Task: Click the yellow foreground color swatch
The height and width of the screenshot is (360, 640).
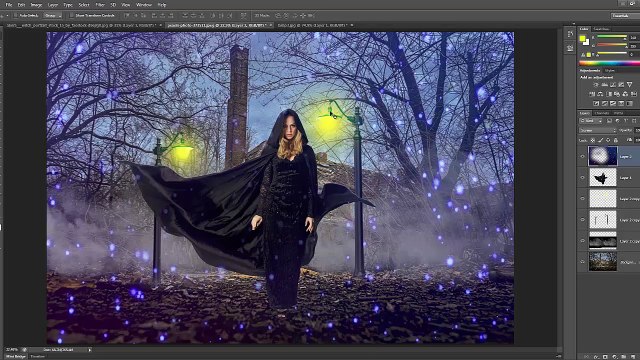Action: [x=582, y=39]
